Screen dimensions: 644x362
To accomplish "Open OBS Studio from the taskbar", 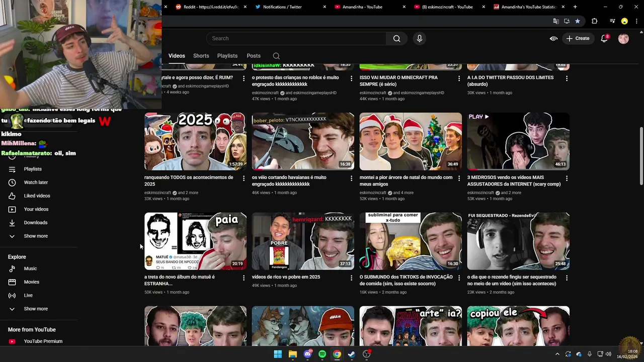I will tap(367, 354).
